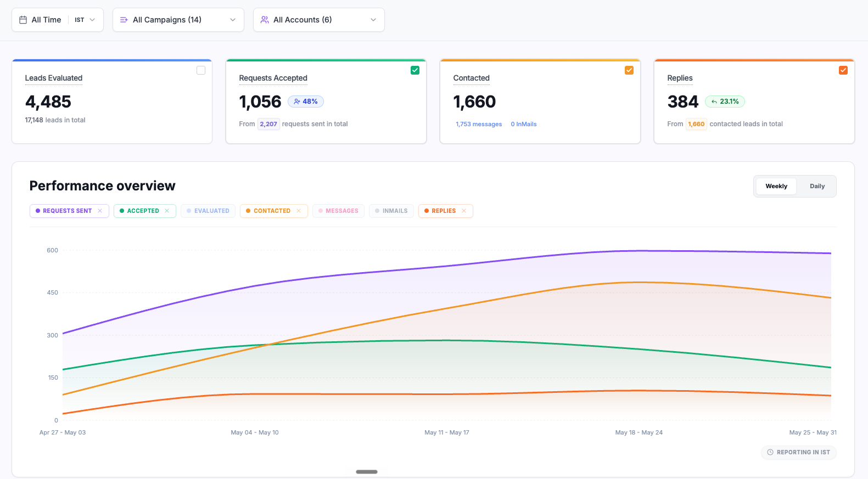Uncheck the Replies card checkbox
This screenshot has height=479, width=868.
(x=843, y=70)
